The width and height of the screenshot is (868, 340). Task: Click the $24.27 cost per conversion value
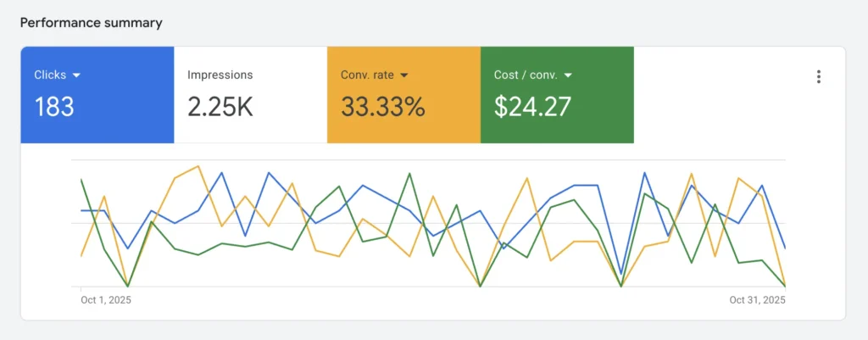coord(532,107)
